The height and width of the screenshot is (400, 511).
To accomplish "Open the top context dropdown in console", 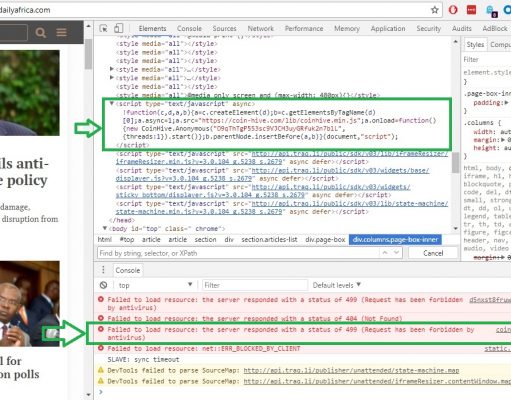I will click(155, 285).
